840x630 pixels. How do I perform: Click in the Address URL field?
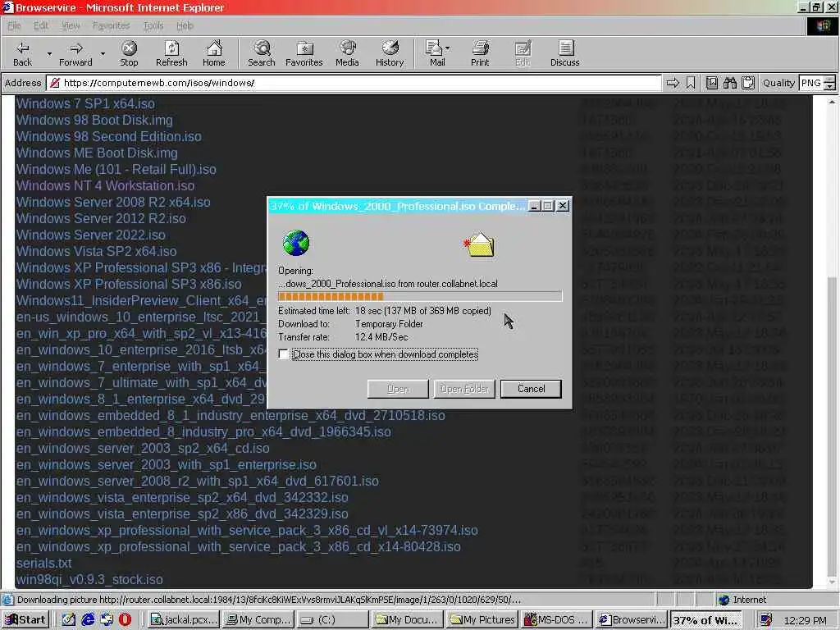(x=354, y=83)
